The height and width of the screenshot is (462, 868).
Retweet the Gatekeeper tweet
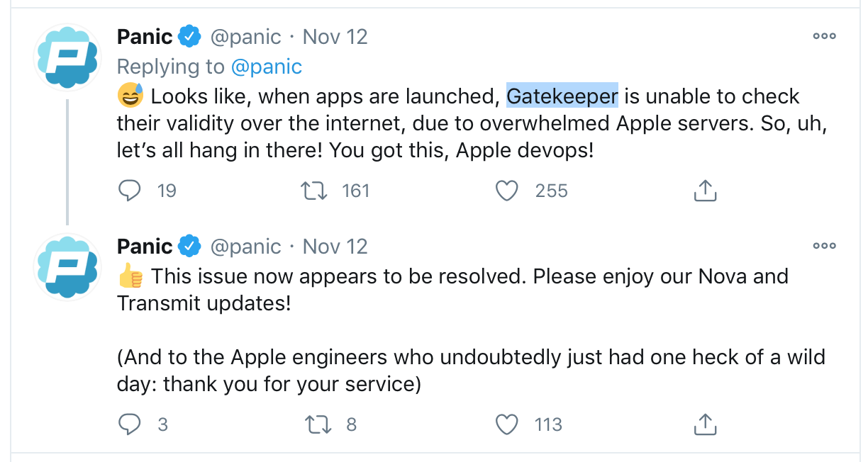(314, 191)
